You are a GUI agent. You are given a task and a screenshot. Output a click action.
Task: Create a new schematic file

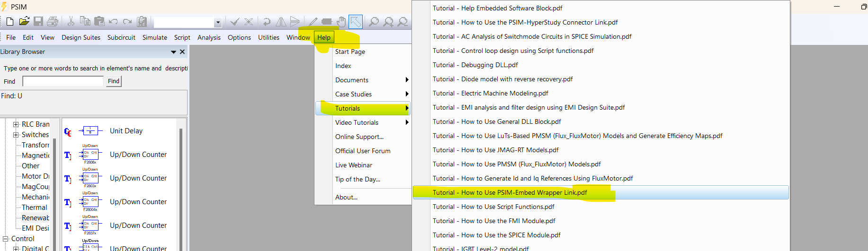pyautogui.click(x=9, y=21)
